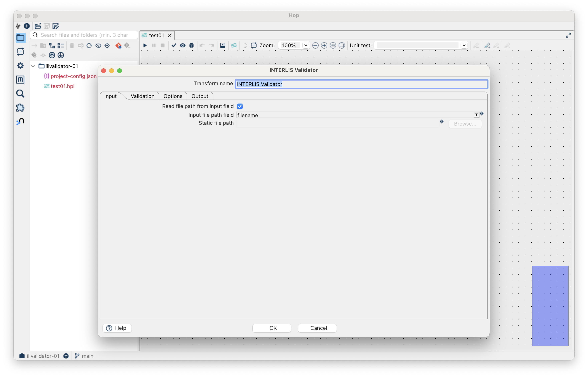Click the Transform name input field
The height and width of the screenshot is (377, 588).
click(x=361, y=84)
